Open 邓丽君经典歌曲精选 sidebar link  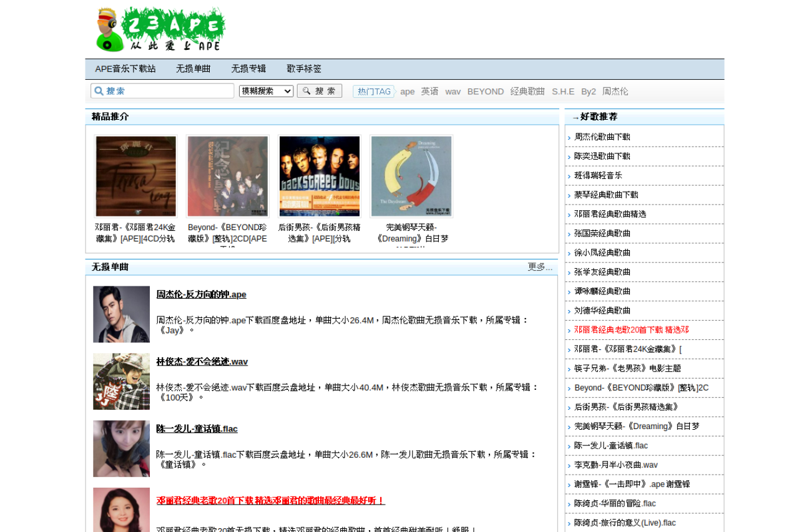(610, 215)
